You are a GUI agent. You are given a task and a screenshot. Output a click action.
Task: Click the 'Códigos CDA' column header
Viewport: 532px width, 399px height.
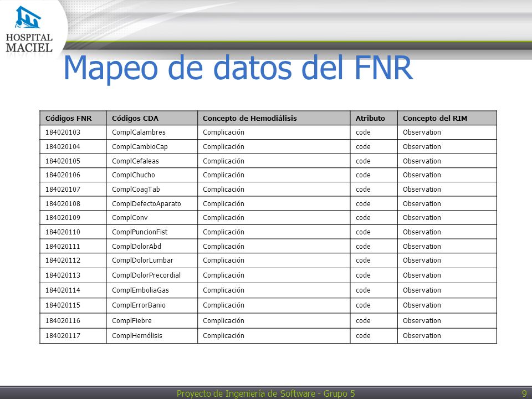[152, 118]
